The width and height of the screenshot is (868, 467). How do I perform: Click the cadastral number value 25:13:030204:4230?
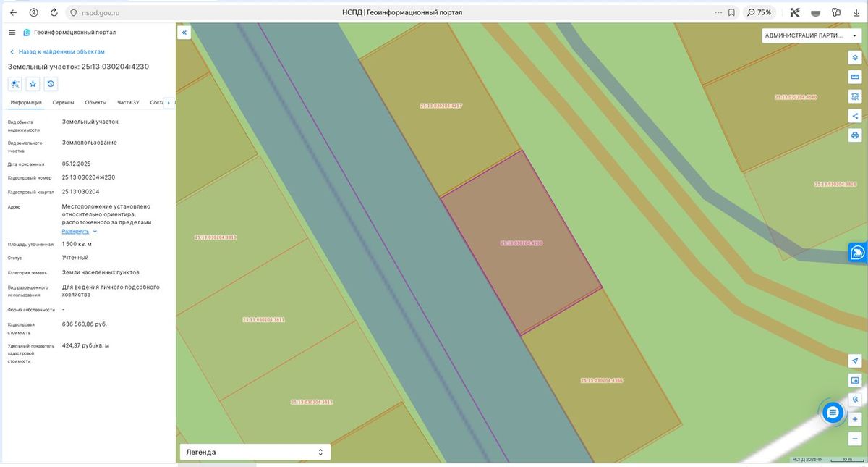coord(88,177)
